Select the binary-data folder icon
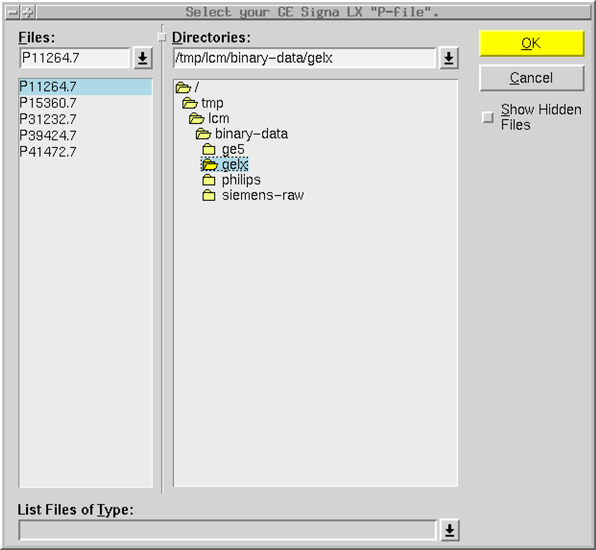Image resolution: width=596 pixels, height=550 pixels. tap(203, 134)
